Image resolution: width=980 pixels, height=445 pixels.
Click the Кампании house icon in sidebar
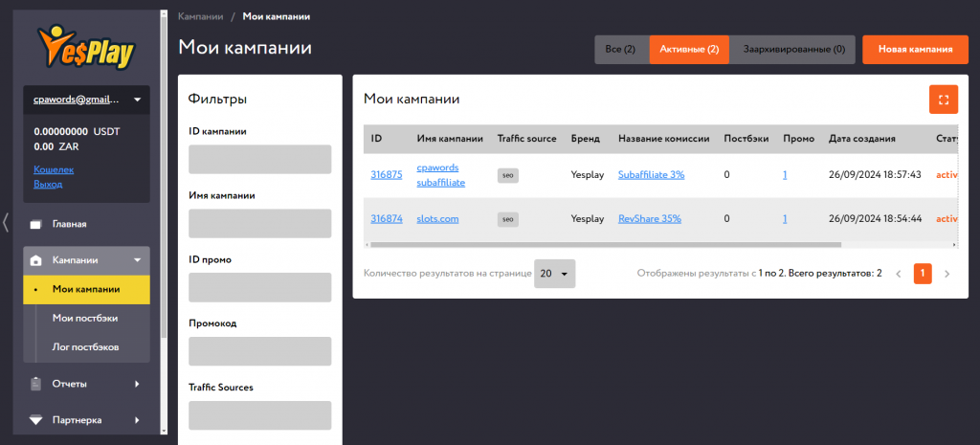(36, 260)
